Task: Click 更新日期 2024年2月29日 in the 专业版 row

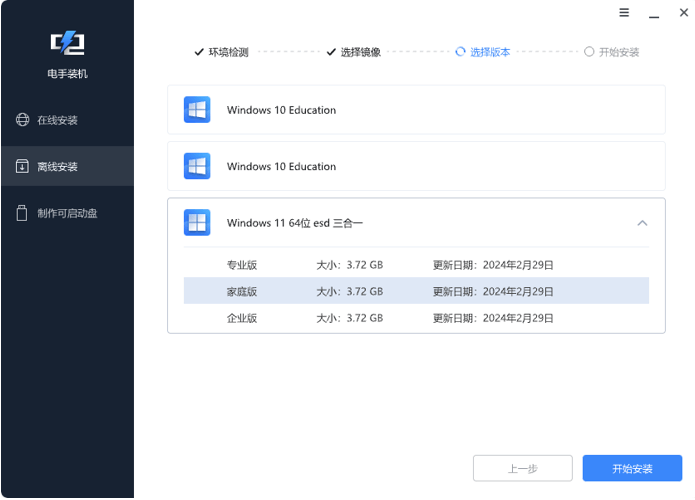Action: pos(493,265)
